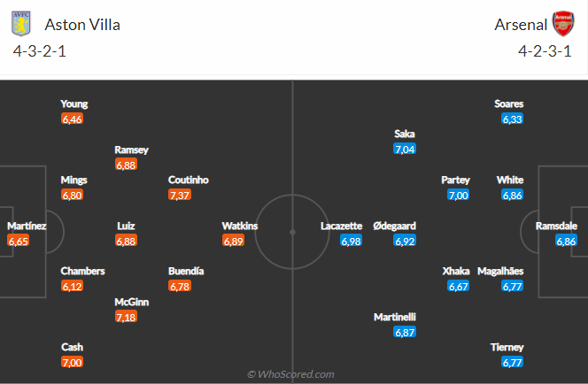Viewport: 588px width, 384px height.
Task: Open the Arsenal team name link
Action: (x=517, y=25)
